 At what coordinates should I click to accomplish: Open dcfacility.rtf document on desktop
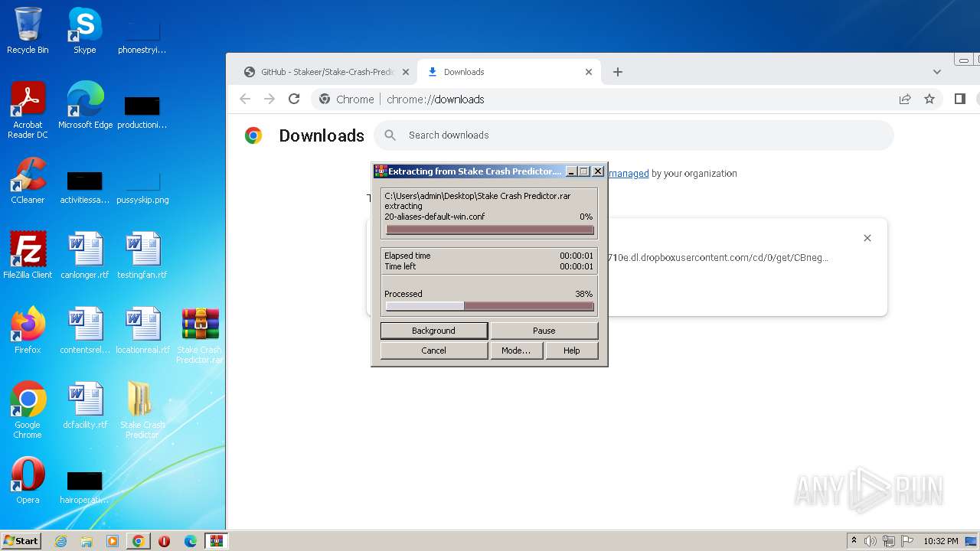(x=84, y=406)
